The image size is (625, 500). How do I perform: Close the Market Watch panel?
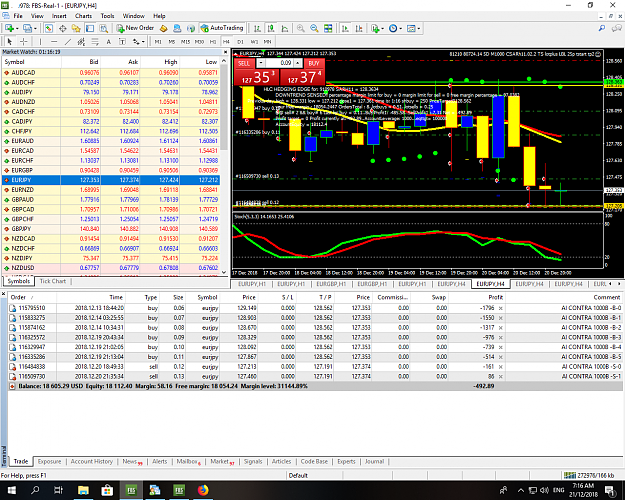(x=225, y=52)
